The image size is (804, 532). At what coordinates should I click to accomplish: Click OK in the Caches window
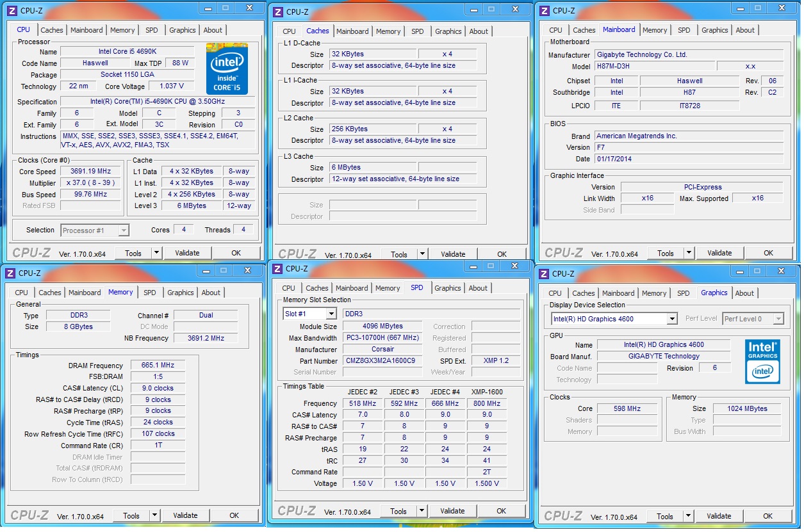click(x=502, y=254)
